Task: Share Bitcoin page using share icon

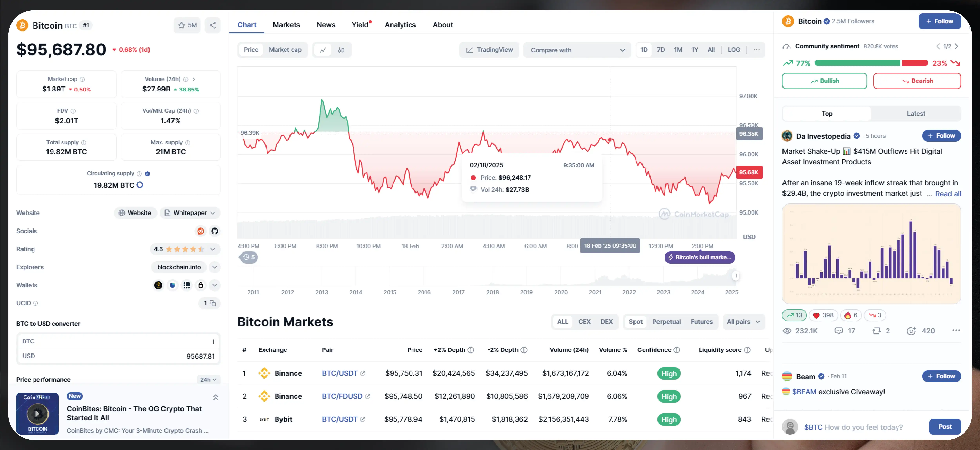Action: pyautogui.click(x=213, y=25)
